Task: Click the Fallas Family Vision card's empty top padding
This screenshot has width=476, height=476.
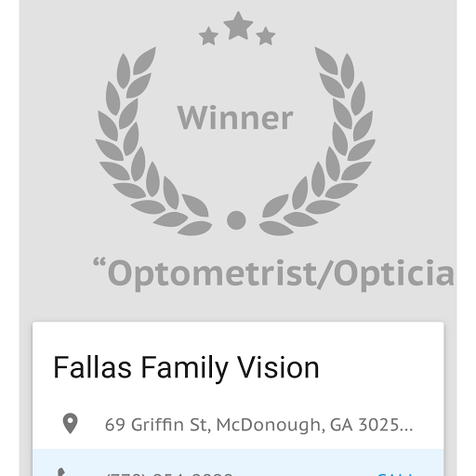Action: click(238, 337)
